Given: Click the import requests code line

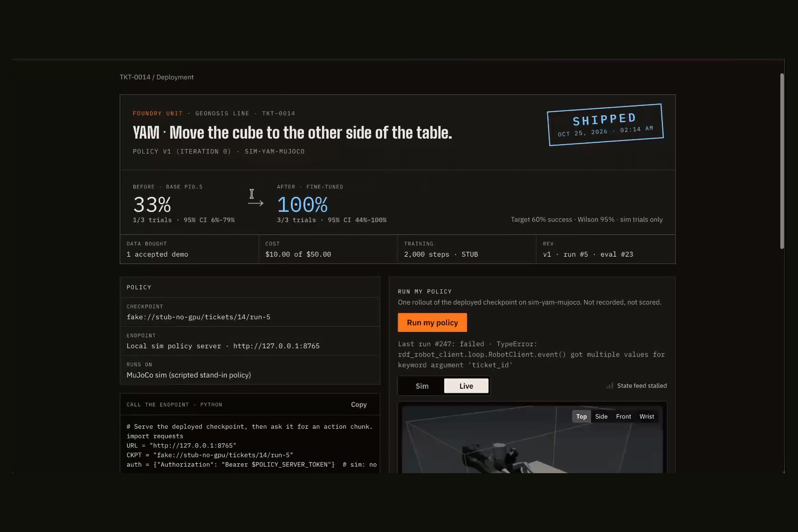Looking at the screenshot, I should coord(155,436).
